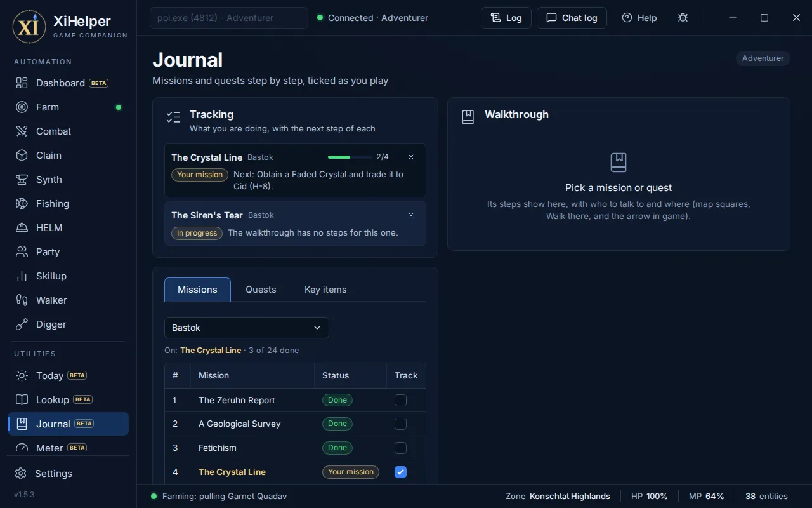Viewport: 812px width, 508px height.
Task: Select the Skillup bar-chart icon
Action: (x=22, y=276)
